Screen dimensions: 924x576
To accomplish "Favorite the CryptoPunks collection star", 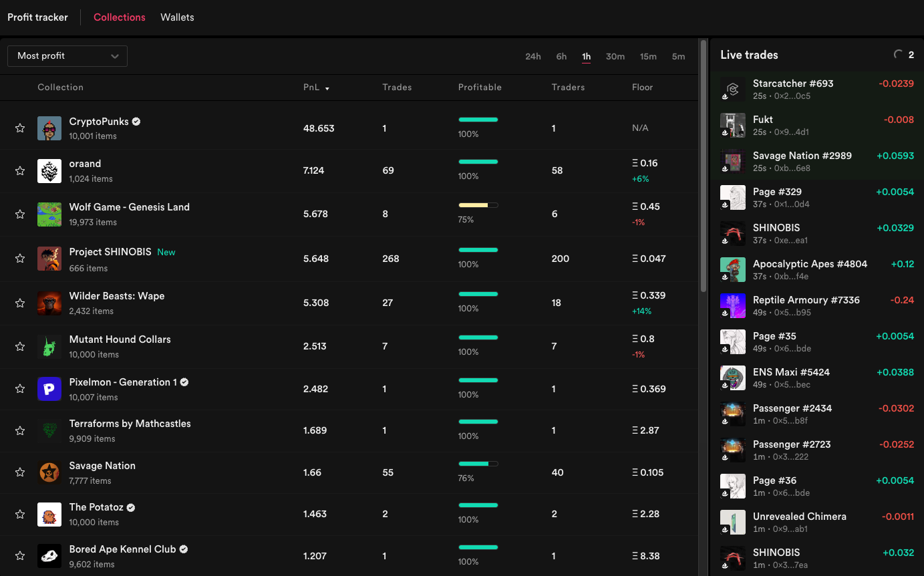I will (20, 128).
